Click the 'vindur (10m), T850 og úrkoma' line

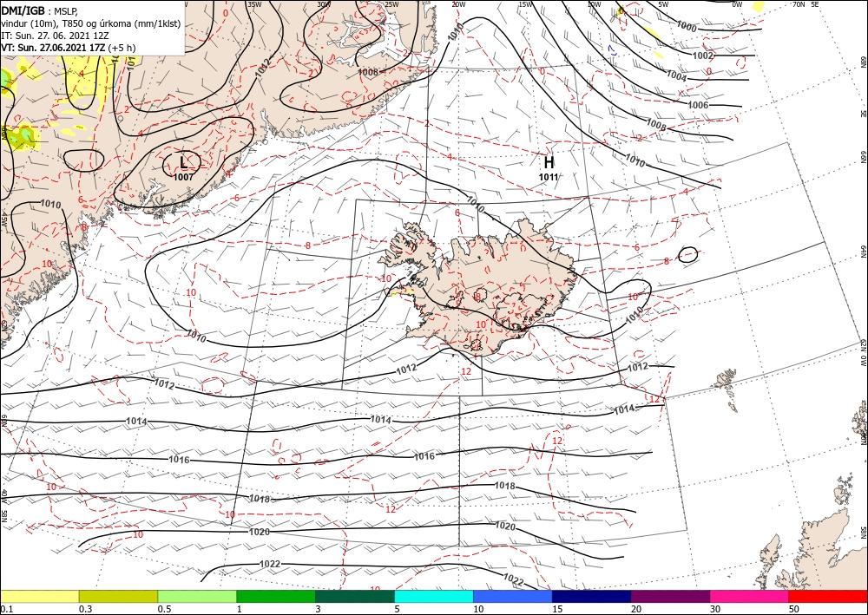(x=91, y=23)
